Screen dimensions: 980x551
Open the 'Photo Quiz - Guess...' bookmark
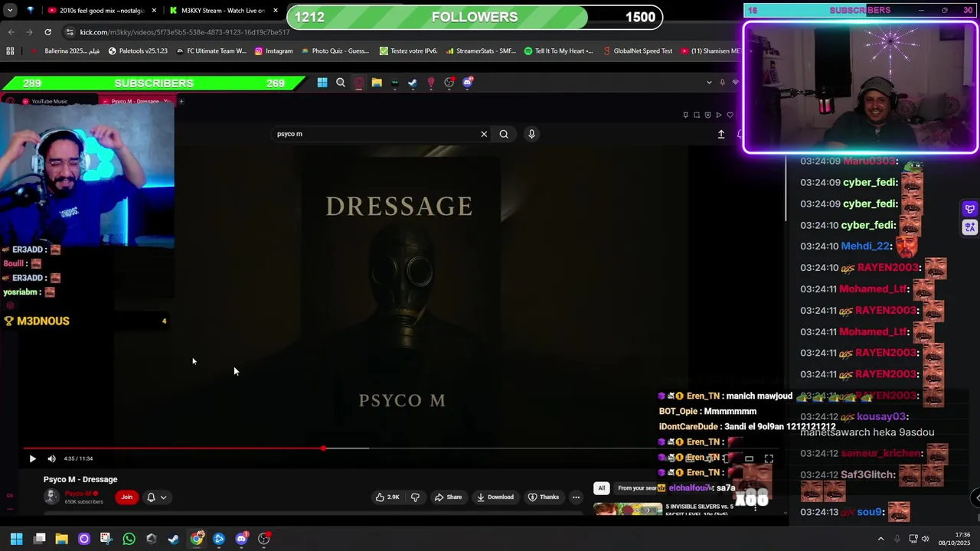click(x=335, y=51)
